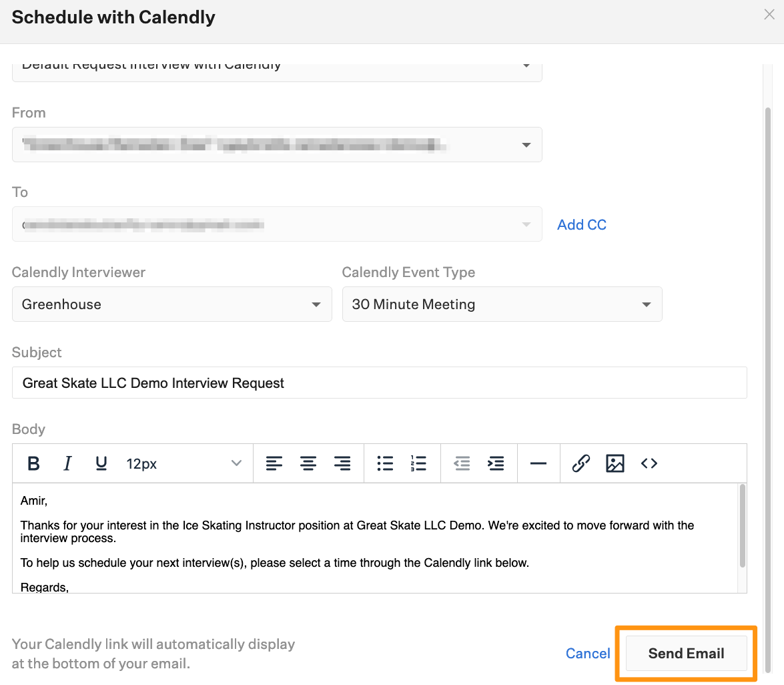Screen dimensions: 784x685
Task: Center align the email body text
Action: tap(308, 463)
